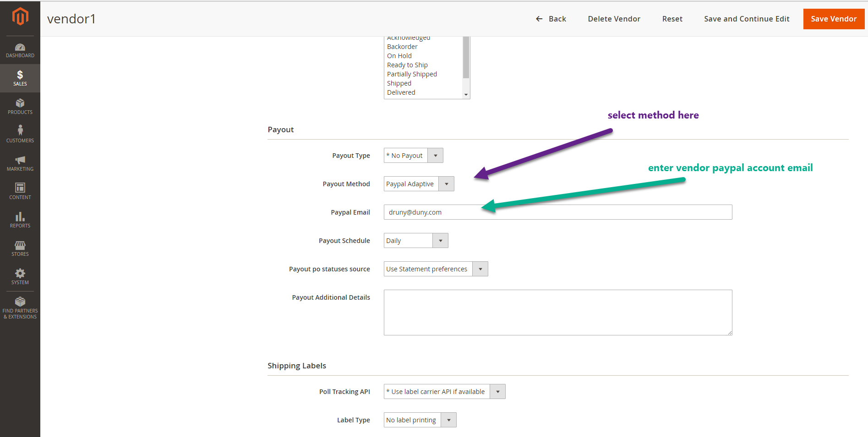Click the Paypal Email input field
Image resolution: width=868 pixels, height=437 pixels.
[558, 212]
